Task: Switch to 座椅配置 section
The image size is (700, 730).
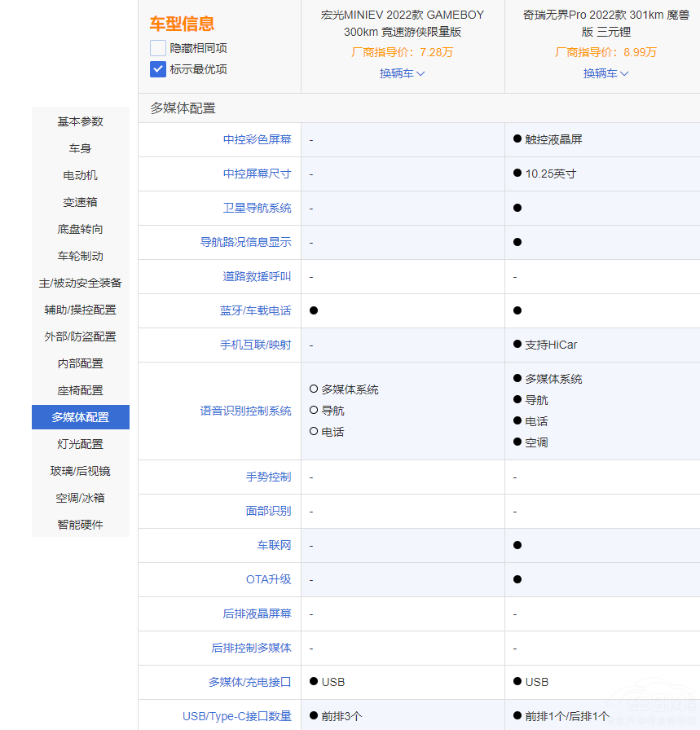Action: tap(80, 390)
